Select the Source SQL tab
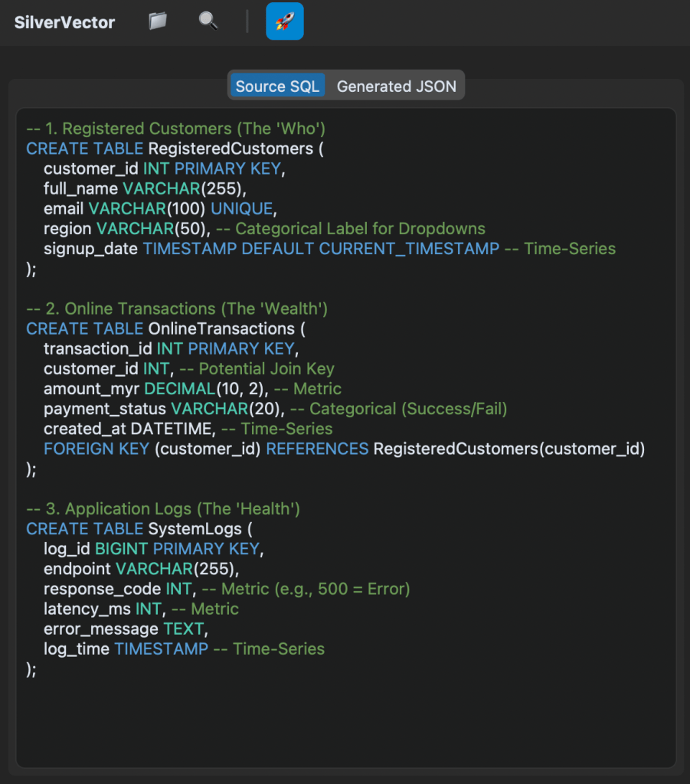690x784 pixels. pos(277,87)
